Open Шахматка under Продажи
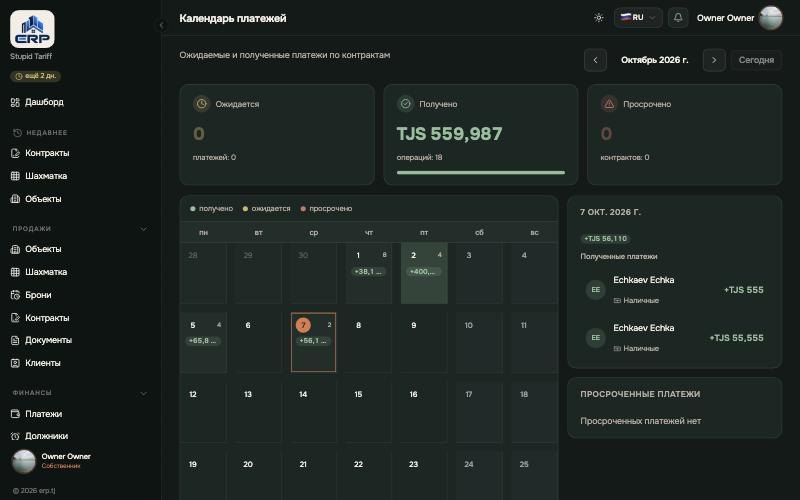The height and width of the screenshot is (500, 800). pyautogui.click(x=46, y=272)
